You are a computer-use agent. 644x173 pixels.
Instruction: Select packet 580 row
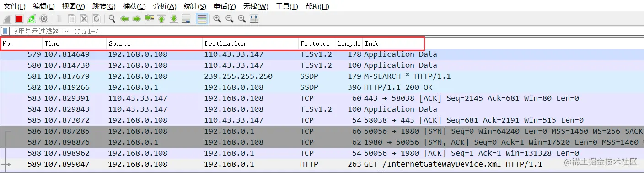(x=322, y=65)
